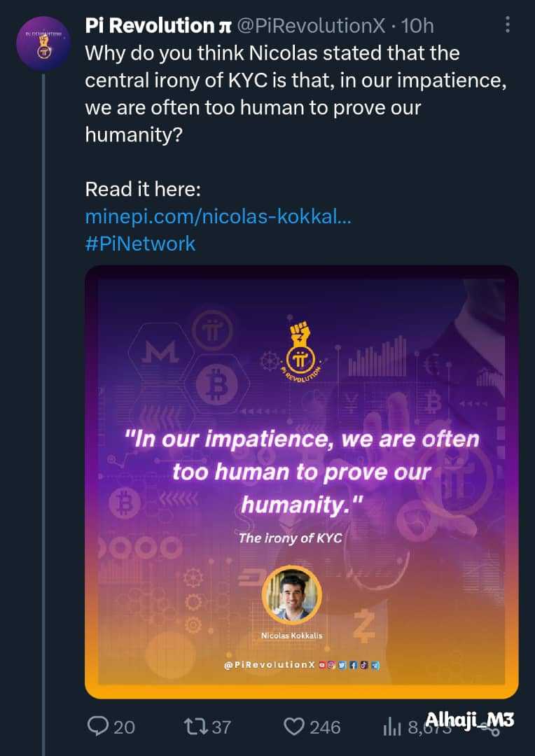The width and height of the screenshot is (535, 756).
Task: Open view analytics bar chart icon
Action: click(391, 727)
